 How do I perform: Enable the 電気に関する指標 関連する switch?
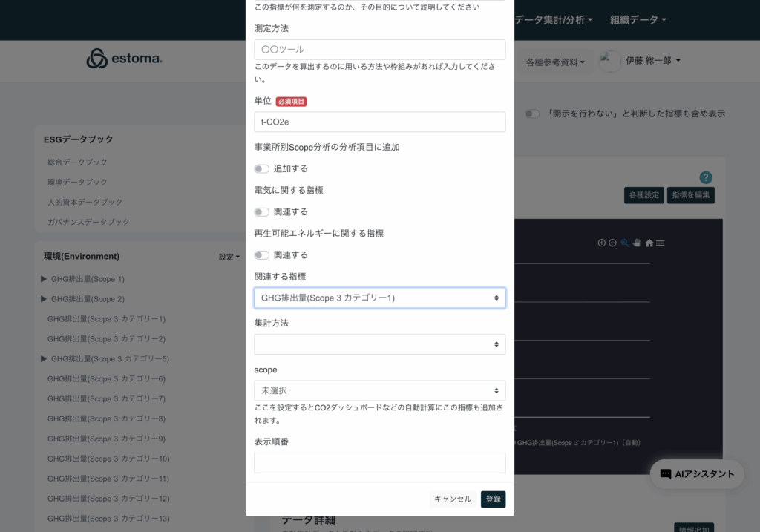click(262, 212)
